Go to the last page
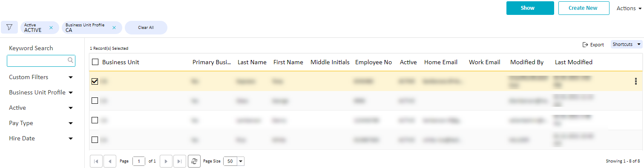This screenshot has height=168, width=644. (179, 161)
